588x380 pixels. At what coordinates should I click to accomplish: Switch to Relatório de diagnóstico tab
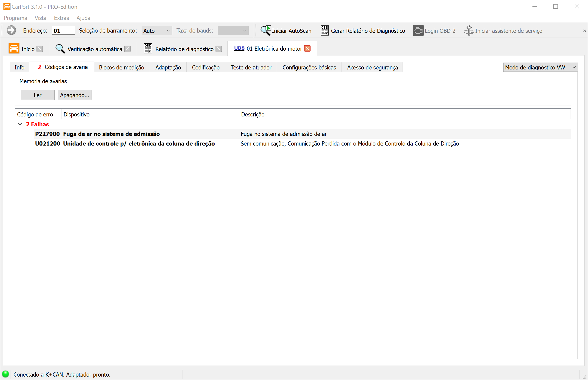click(184, 49)
